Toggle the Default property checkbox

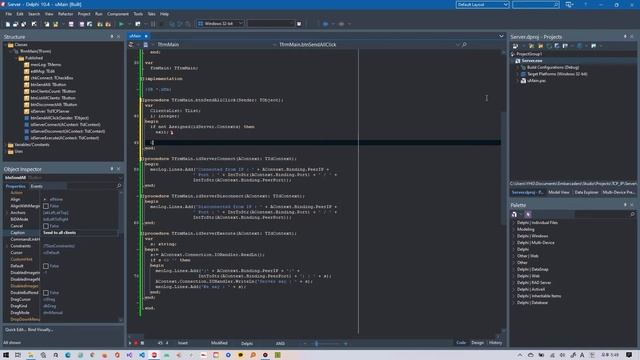(x=46, y=266)
